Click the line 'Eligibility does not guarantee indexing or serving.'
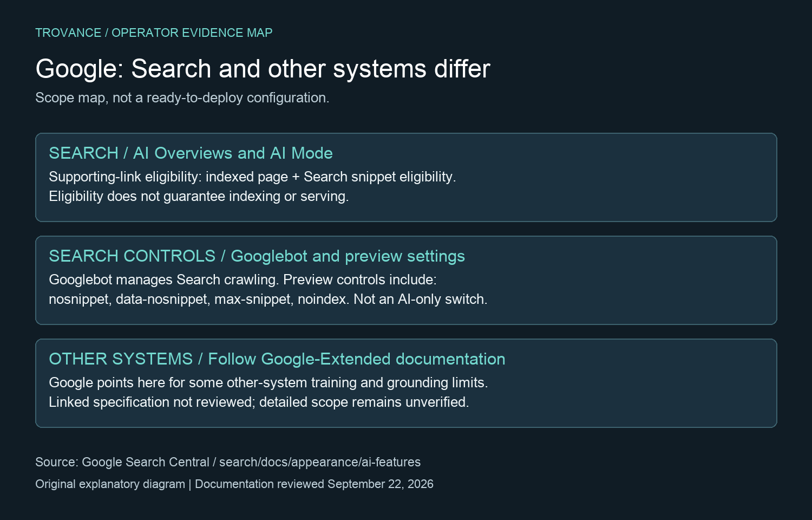812x520 pixels. tap(199, 197)
